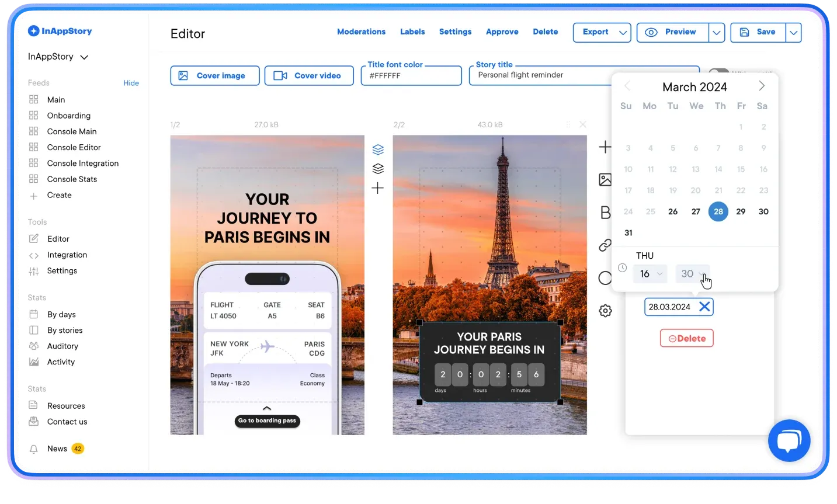Screen dimensions: 837x504
Task: Expand the InAppStory workspace chevron
Action: (x=84, y=57)
